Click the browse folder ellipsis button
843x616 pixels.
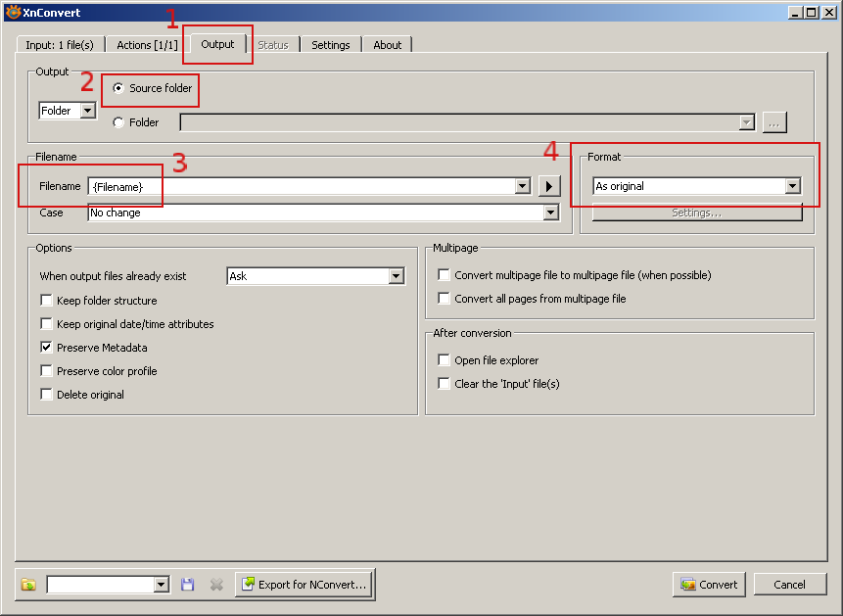pyautogui.click(x=774, y=122)
